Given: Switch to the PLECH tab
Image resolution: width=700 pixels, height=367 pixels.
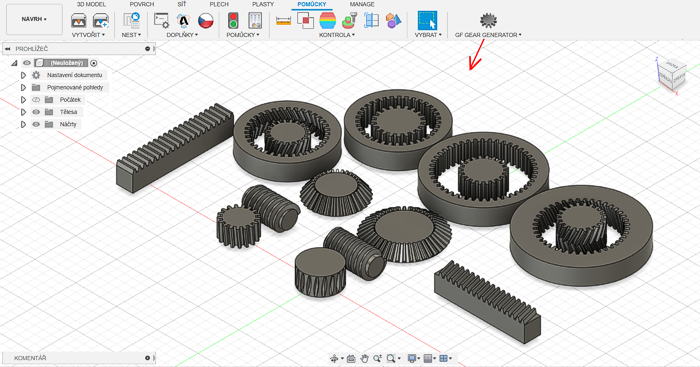Looking at the screenshot, I should 219,4.
